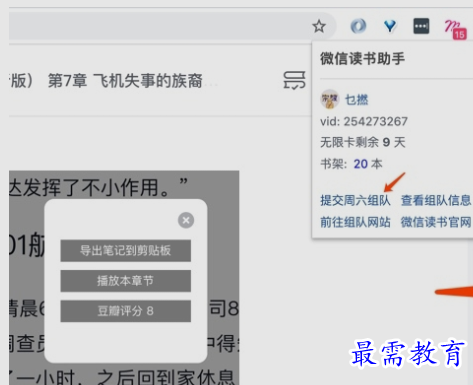Click 导出笔记到剪贴板 button

point(126,250)
